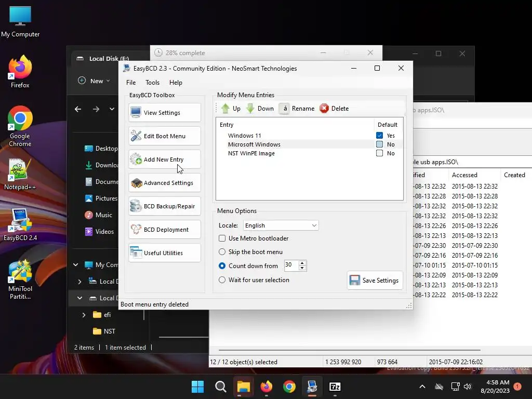This screenshot has width=532, height=399.
Task: Open MiniTool Partition desktop shortcut
Action: [20, 280]
